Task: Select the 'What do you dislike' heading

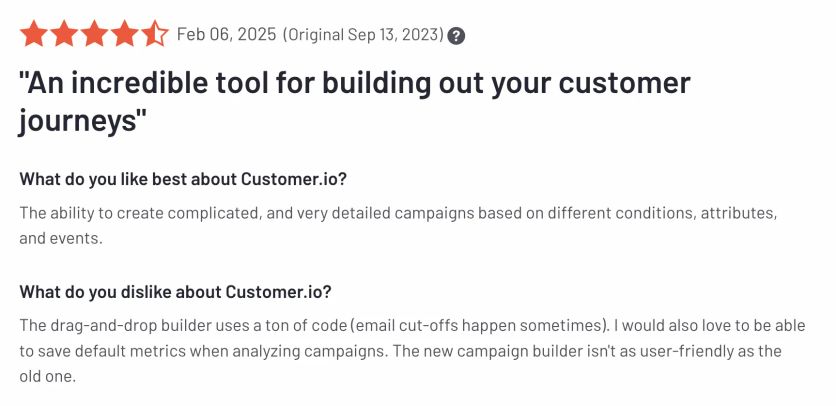Action: [175, 292]
